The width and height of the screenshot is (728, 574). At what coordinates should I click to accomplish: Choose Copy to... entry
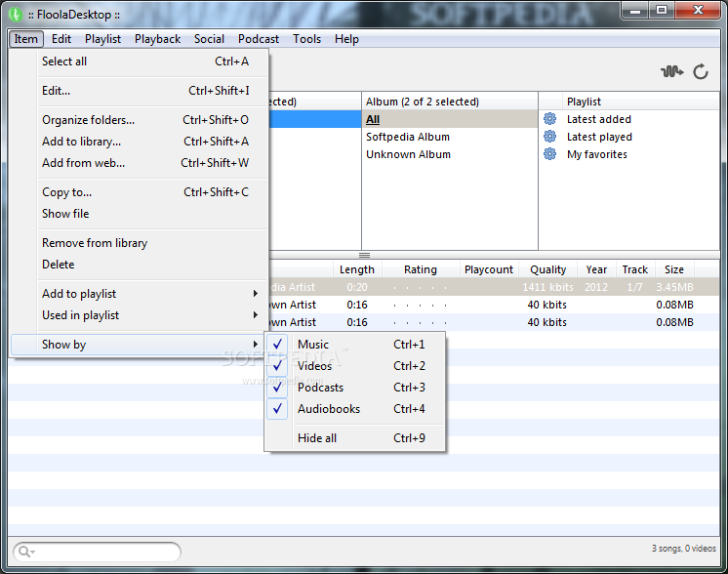(140, 191)
